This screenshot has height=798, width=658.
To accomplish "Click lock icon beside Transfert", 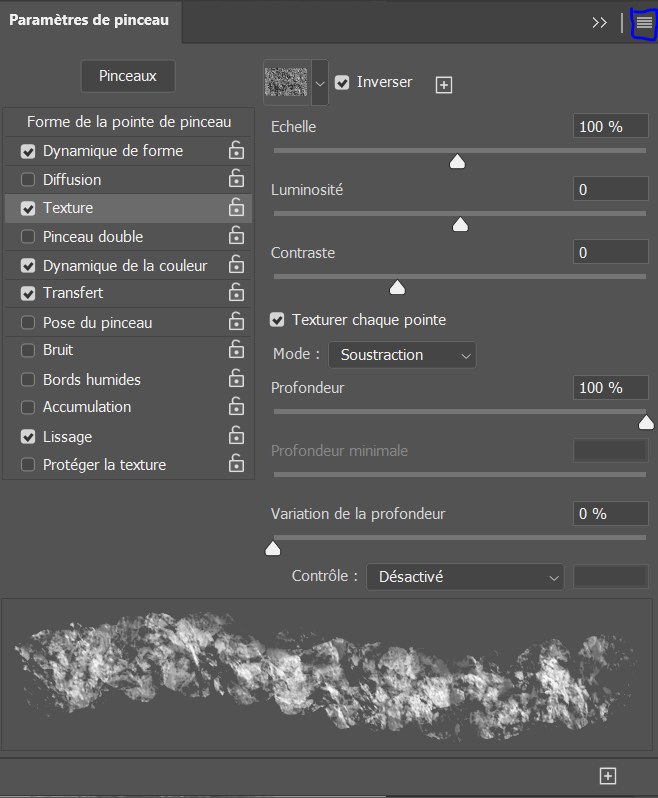I will [236, 293].
